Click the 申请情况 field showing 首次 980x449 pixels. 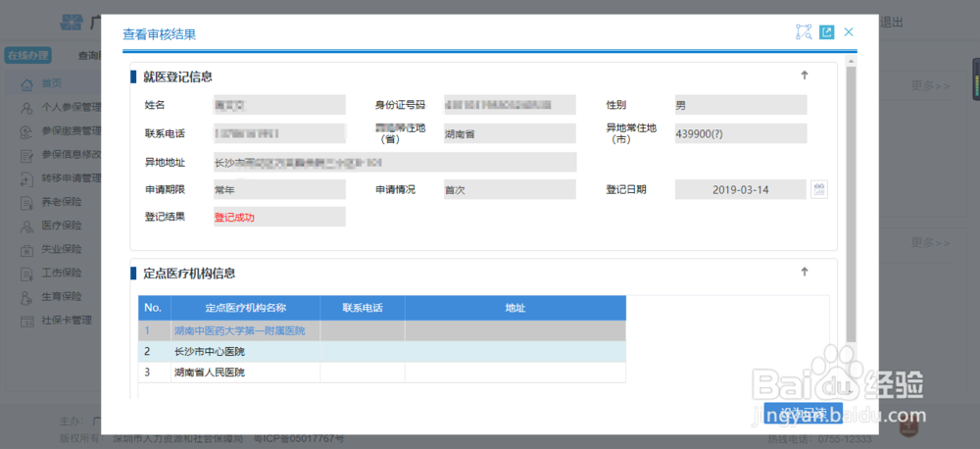(510, 189)
